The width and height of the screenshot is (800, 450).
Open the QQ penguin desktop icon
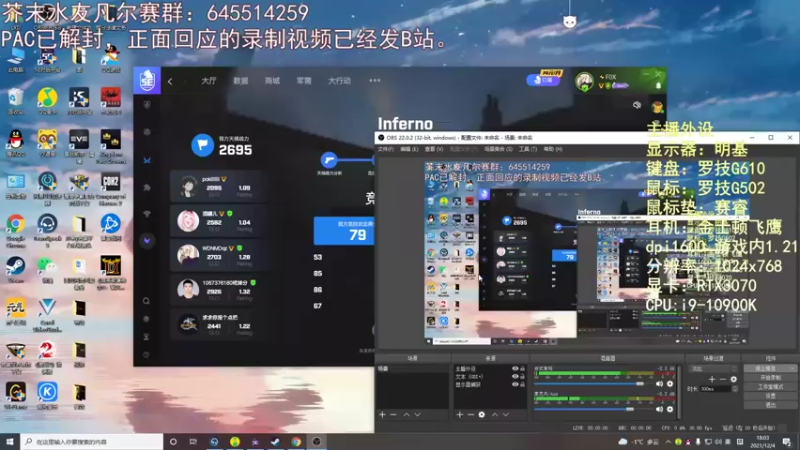click(x=15, y=143)
